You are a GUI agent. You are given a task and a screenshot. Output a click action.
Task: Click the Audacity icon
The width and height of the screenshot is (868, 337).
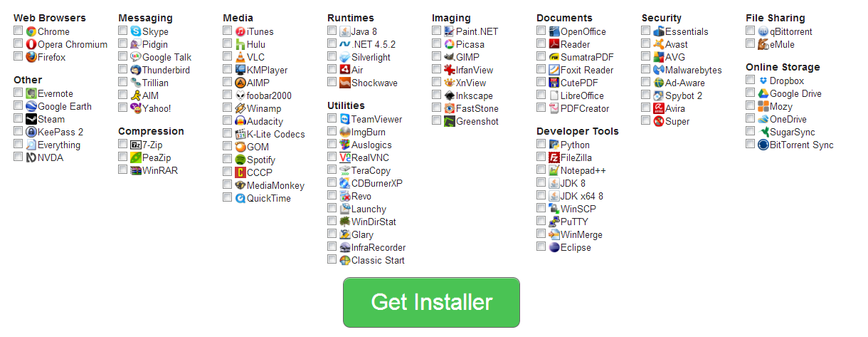point(240,121)
